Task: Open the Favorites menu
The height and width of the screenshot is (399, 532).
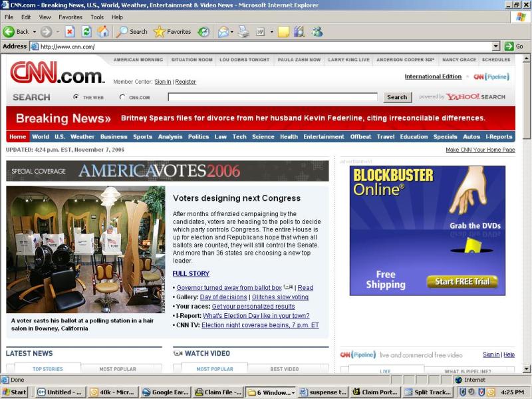Action: [x=70, y=17]
